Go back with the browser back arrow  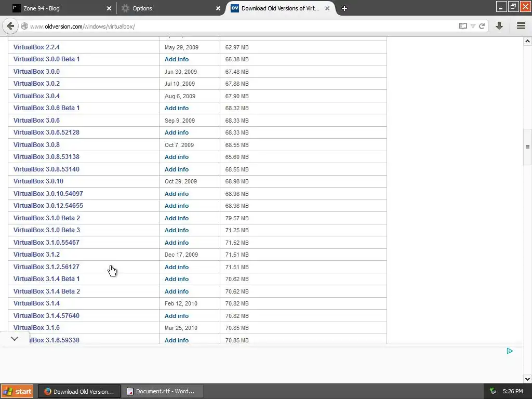tap(10, 26)
